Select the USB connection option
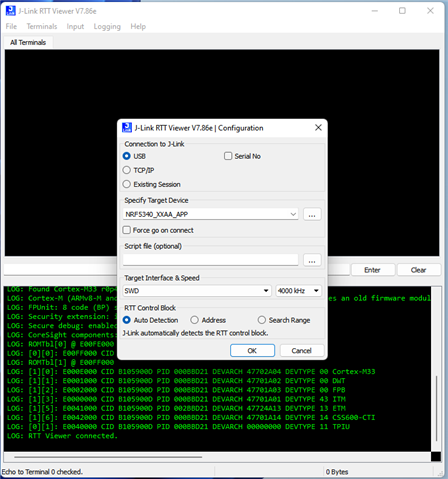The height and width of the screenshot is (479, 448). click(126, 156)
